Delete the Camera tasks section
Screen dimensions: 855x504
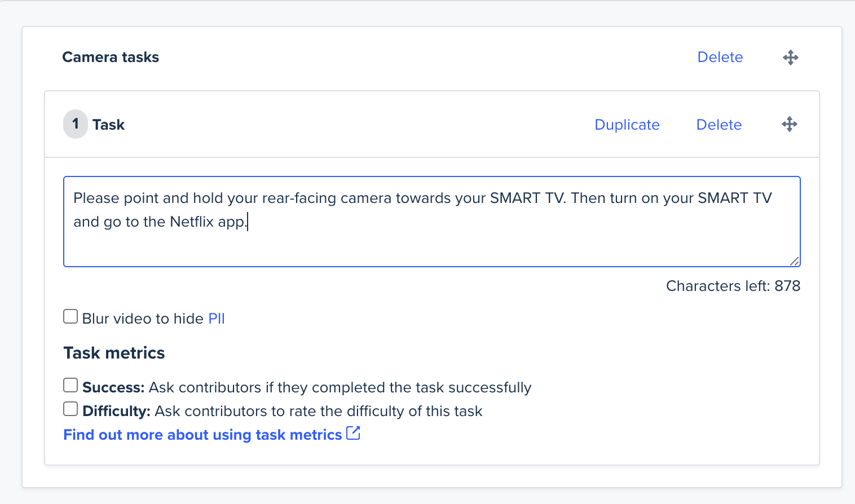coord(720,57)
